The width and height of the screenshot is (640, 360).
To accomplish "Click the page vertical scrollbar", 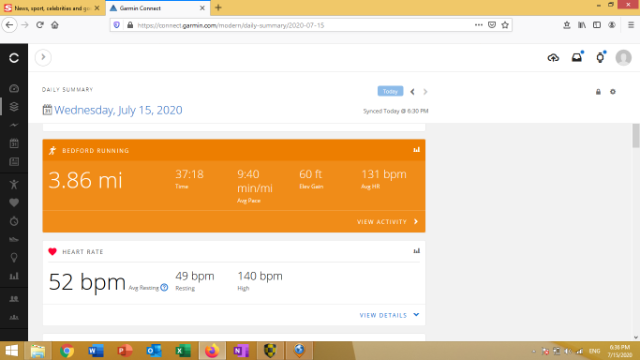I will (636, 136).
